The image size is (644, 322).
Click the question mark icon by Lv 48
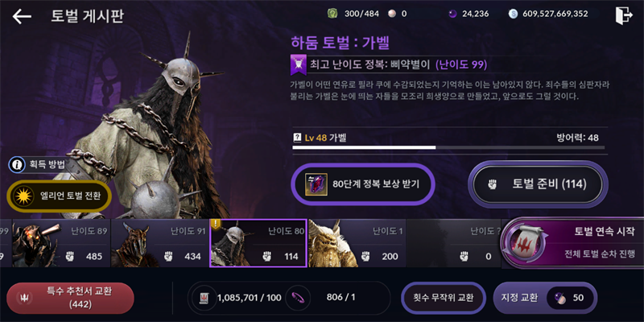297,138
